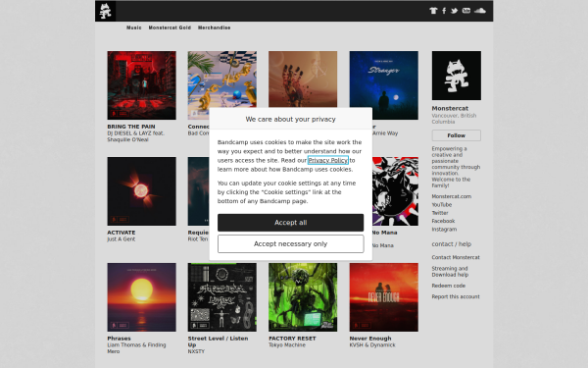Click the BRING THE PAIN title text
The image size is (588, 368).
(x=131, y=127)
